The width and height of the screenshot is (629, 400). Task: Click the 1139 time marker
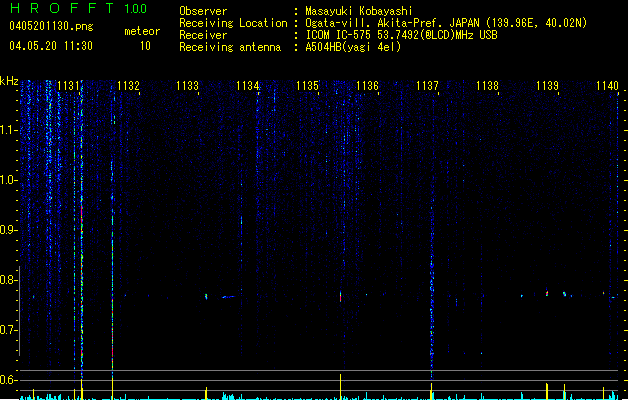[547, 86]
